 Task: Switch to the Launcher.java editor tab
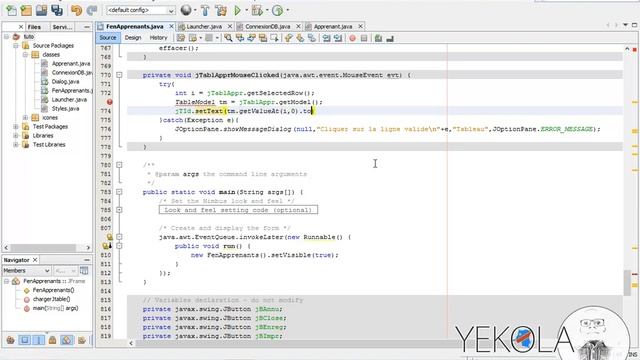[204, 26]
